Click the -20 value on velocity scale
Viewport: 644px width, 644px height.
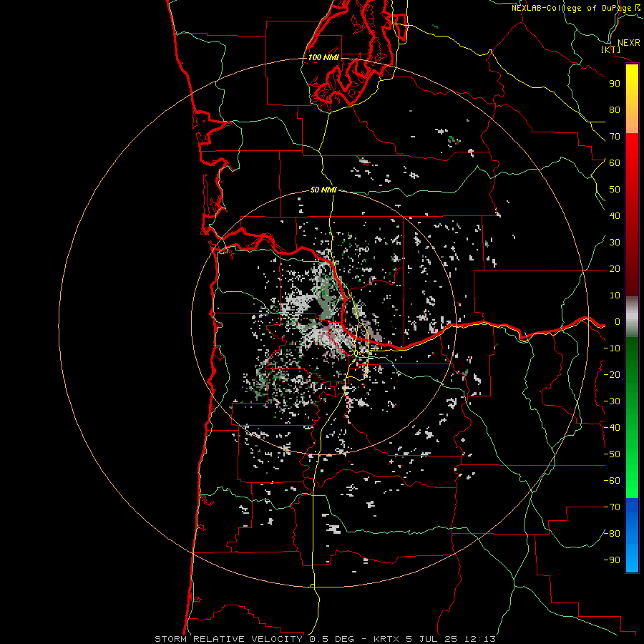(x=612, y=374)
